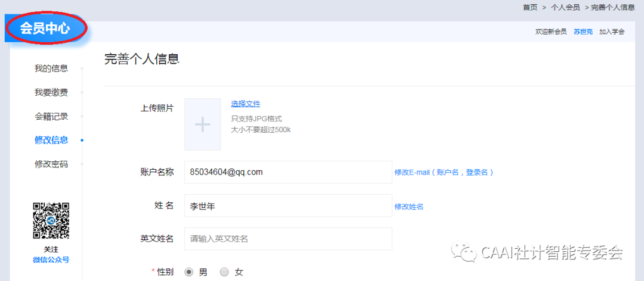Click the WeChat QR code image
The width and height of the screenshot is (644, 281).
pos(51,221)
